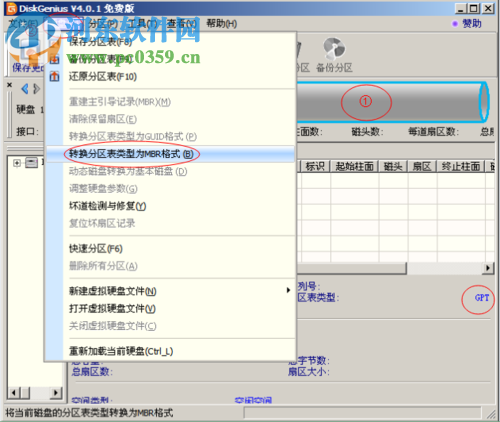The height and width of the screenshot is (422, 500).
Task: Click the 赞助 link in the menu bar
Action: coord(472,24)
